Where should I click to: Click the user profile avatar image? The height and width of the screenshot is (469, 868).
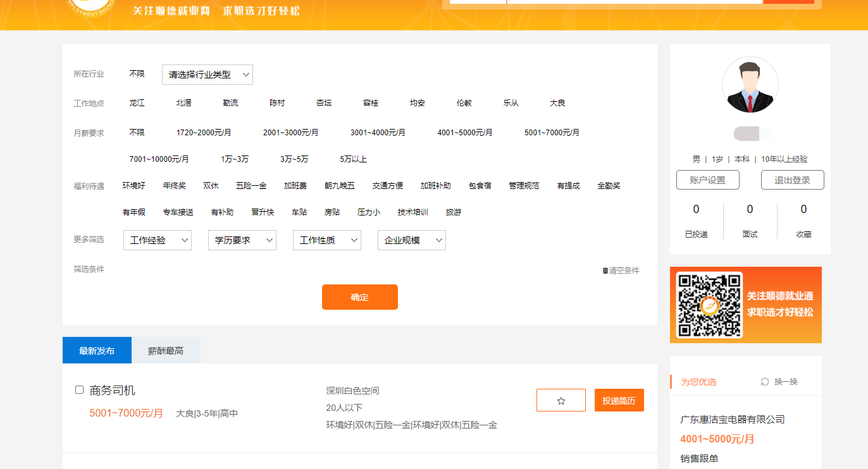coord(750,85)
